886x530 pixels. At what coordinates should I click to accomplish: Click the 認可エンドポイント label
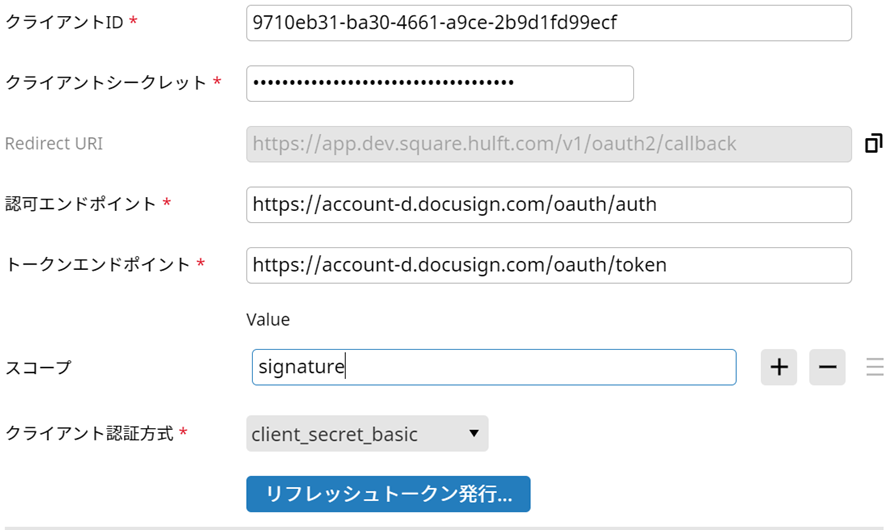click(x=81, y=204)
